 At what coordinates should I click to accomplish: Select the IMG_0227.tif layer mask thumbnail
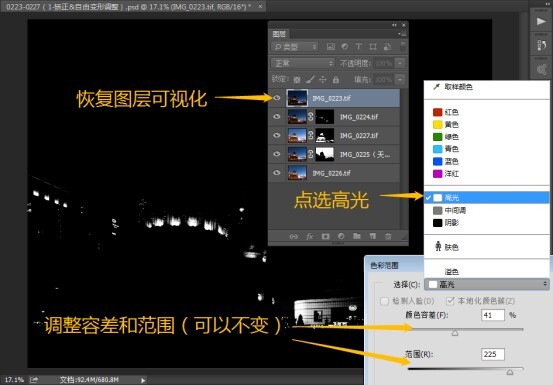pos(324,135)
